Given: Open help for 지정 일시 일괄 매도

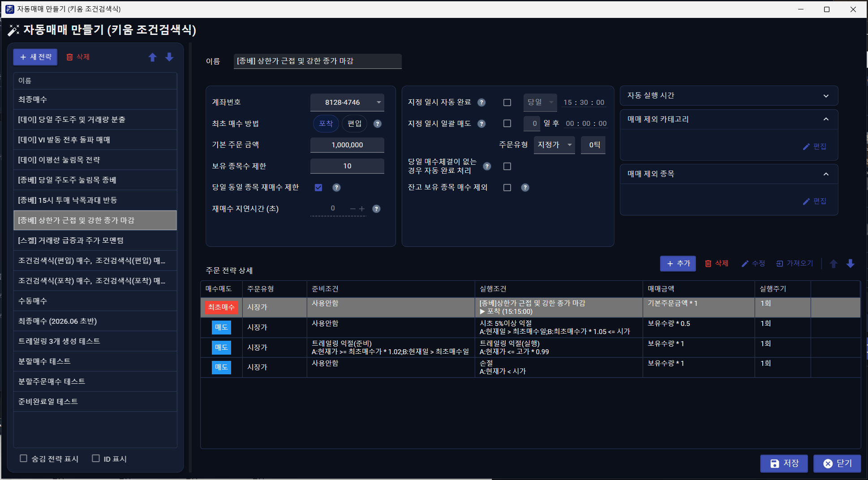Looking at the screenshot, I should pyautogui.click(x=481, y=124).
